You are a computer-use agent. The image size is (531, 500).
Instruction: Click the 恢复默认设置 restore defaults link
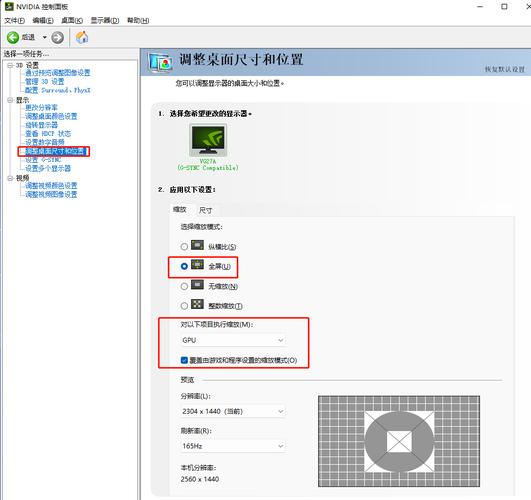[x=505, y=69]
